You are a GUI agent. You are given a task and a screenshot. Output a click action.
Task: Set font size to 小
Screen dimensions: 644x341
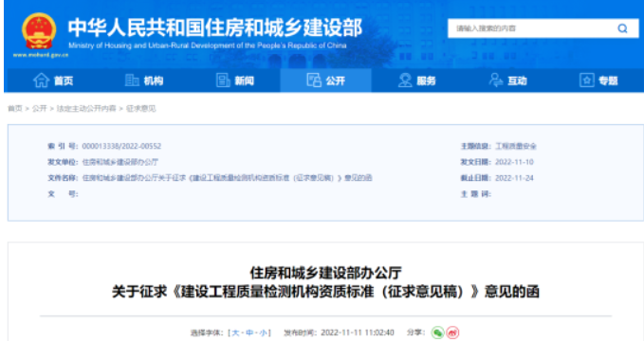click(x=263, y=332)
